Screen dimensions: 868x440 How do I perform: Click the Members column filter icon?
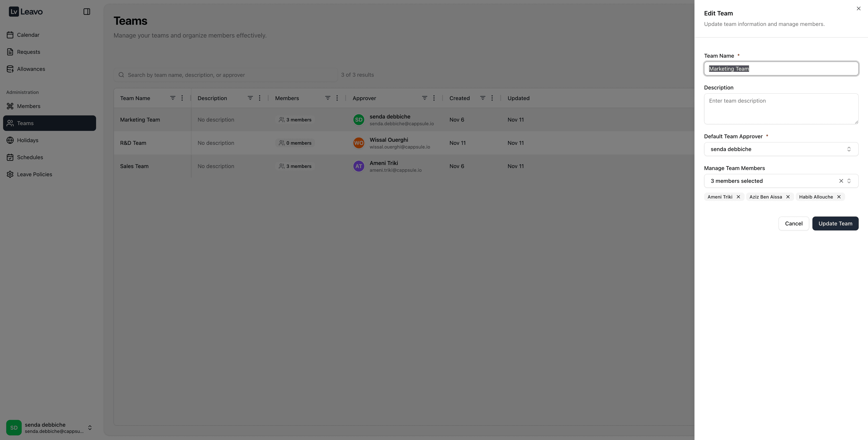(328, 98)
